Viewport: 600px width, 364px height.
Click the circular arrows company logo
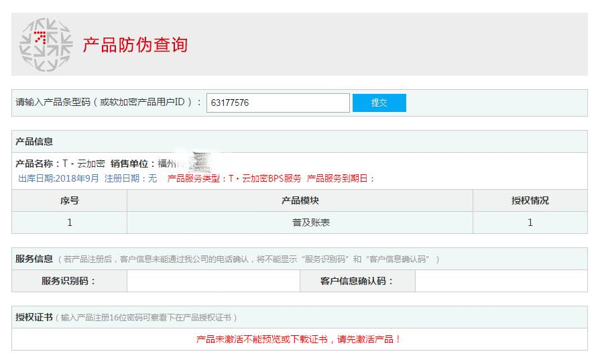46,44
